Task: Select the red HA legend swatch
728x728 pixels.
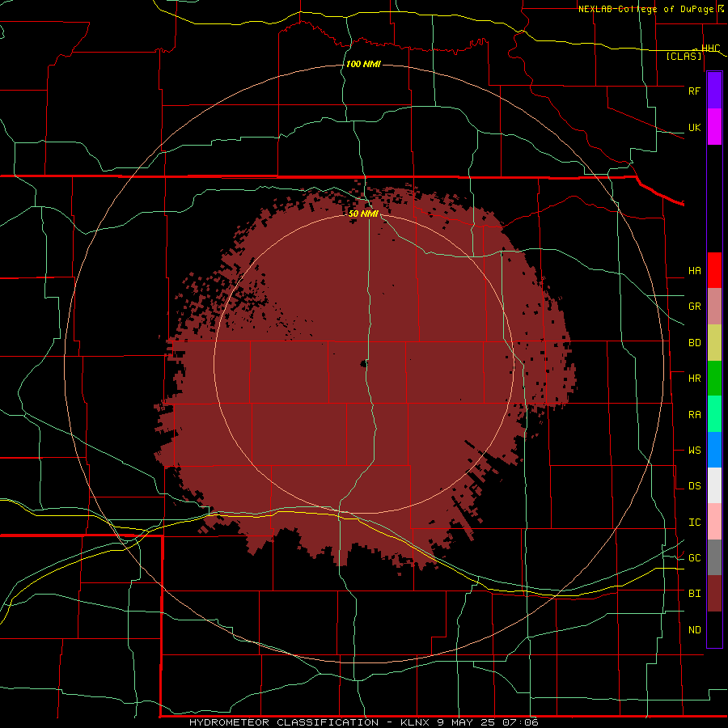Action: [714, 270]
